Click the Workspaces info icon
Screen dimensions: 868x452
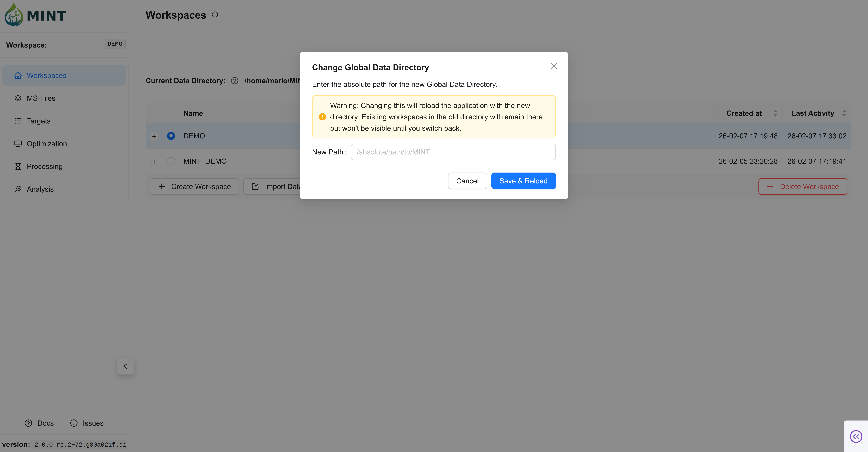click(215, 14)
